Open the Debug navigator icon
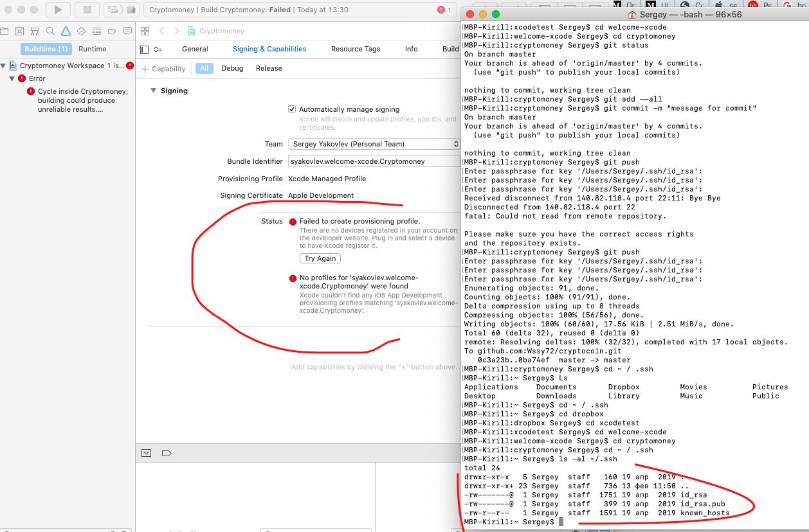Screen dimensions: 809x532 pos(96,31)
